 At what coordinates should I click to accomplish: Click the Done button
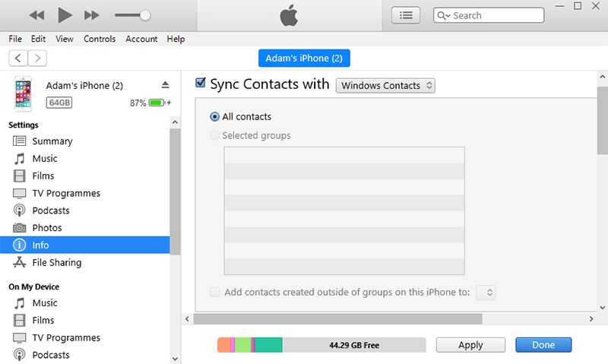[x=543, y=345]
